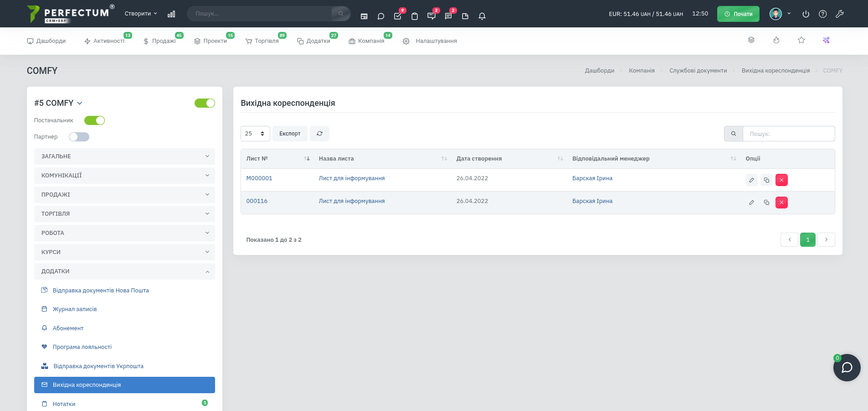Screen dimensions: 868x411
Task: Expand the ЗАГАЛЬНЕ section
Action: click(124, 156)
